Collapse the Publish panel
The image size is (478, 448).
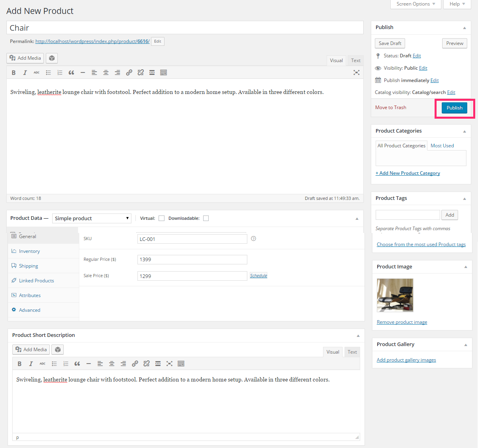click(464, 27)
